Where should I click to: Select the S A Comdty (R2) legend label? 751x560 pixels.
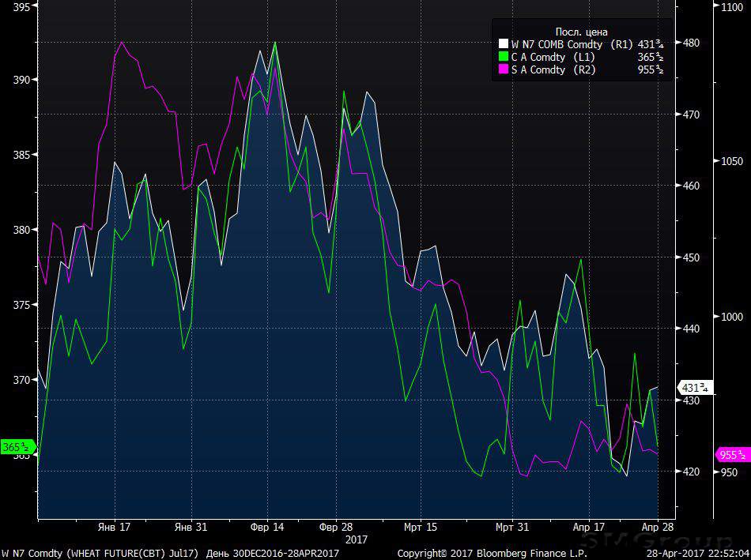(x=553, y=70)
